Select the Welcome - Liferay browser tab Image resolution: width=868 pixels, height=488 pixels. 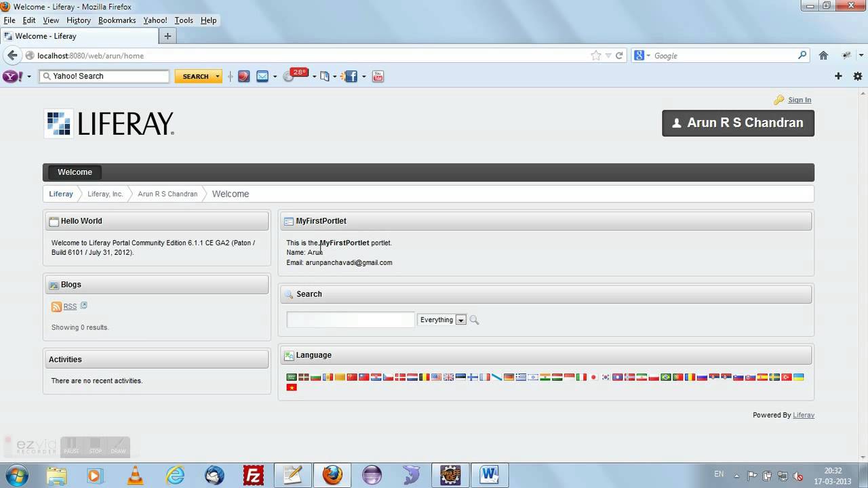click(78, 36)
